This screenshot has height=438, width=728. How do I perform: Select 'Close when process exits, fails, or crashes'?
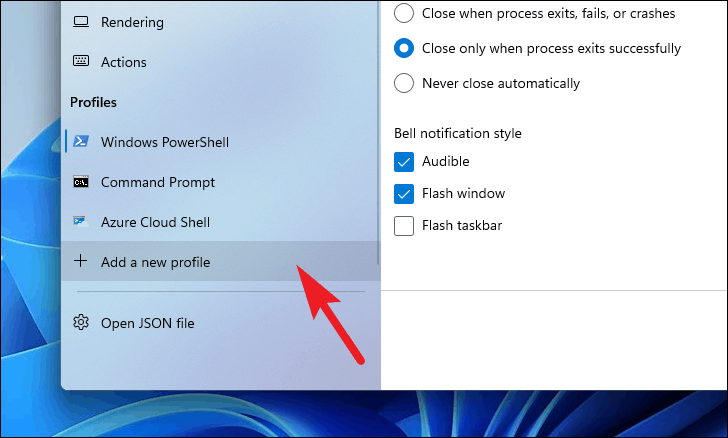[x=403, y=13]
